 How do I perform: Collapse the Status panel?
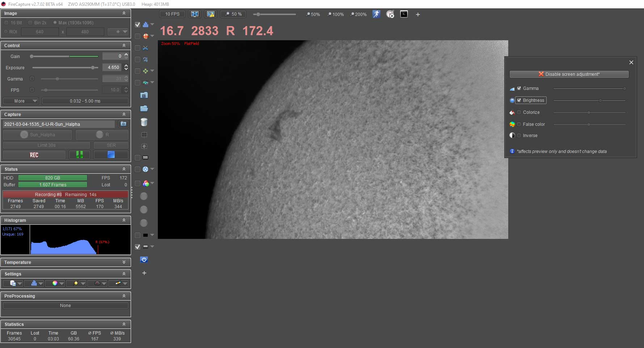[x=124, y=169]
